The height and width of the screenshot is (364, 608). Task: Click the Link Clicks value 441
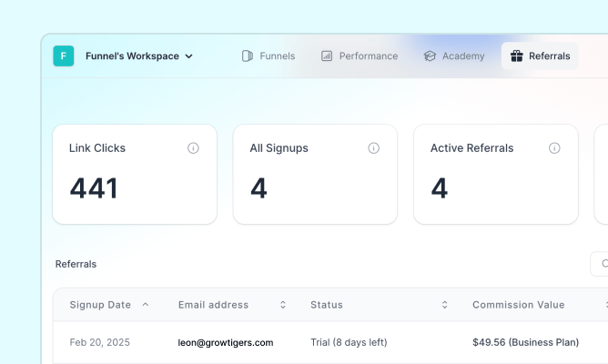[94, 188]
